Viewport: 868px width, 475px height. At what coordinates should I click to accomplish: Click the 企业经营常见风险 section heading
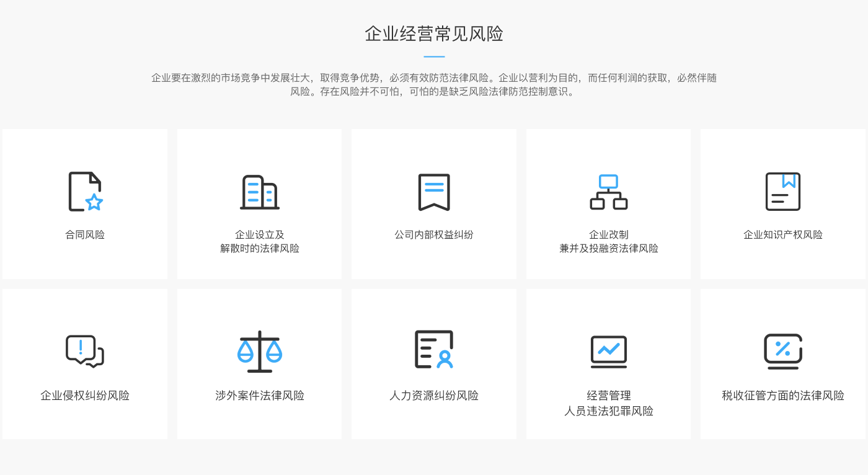click(x=434, y=33)
